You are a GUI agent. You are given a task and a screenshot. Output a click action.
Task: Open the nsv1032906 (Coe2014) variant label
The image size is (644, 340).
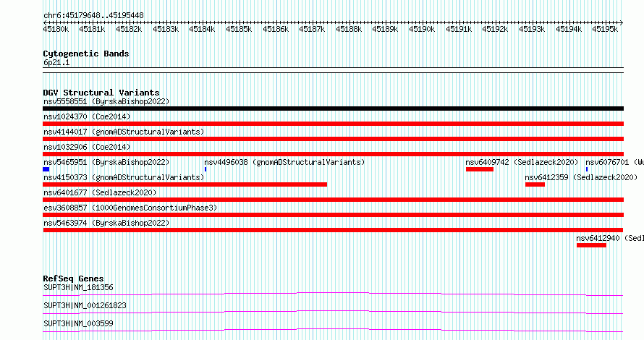click(87, 147)
